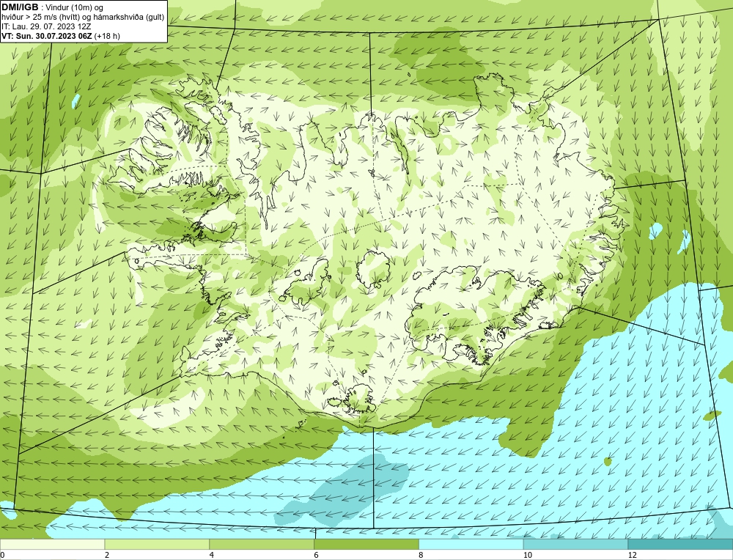This screenshot has height=560, width=733.
Task: Click the legend label '12'
Action: click(633, 555)
